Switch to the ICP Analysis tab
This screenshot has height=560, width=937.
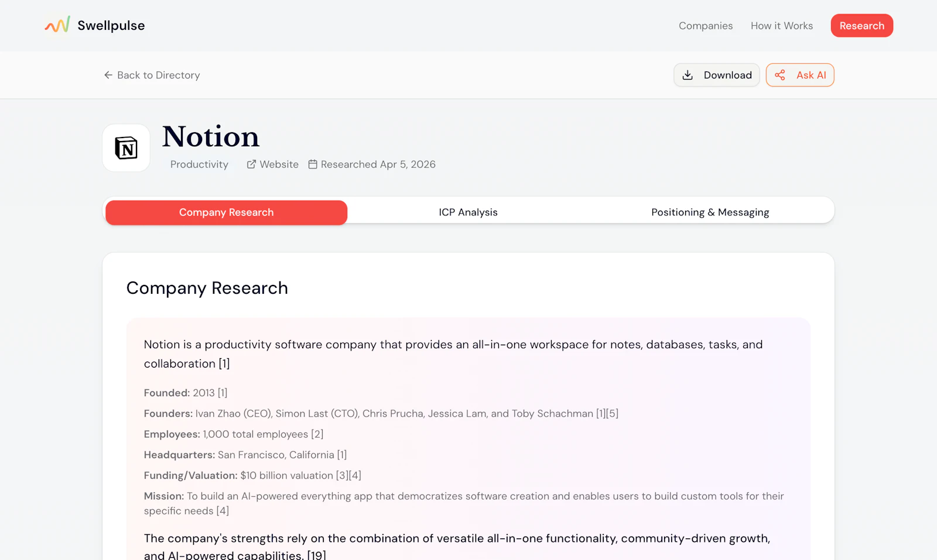tap(468, 212)
